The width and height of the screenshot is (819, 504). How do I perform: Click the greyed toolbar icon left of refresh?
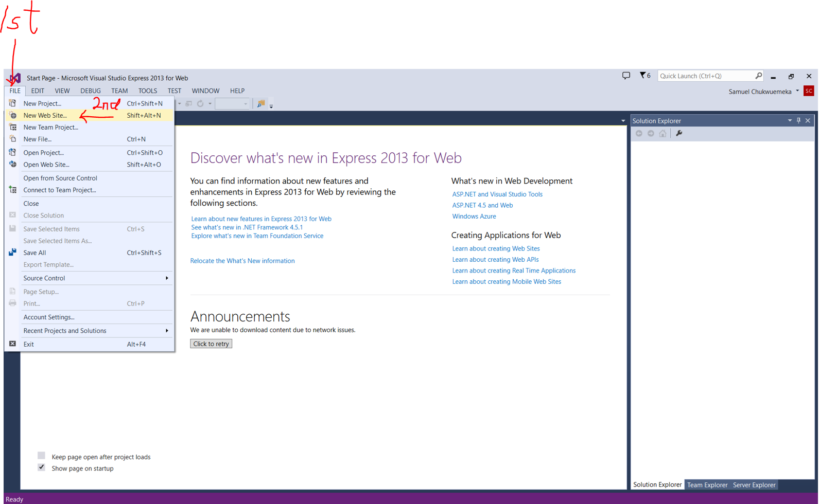click(x=188, y=103)
